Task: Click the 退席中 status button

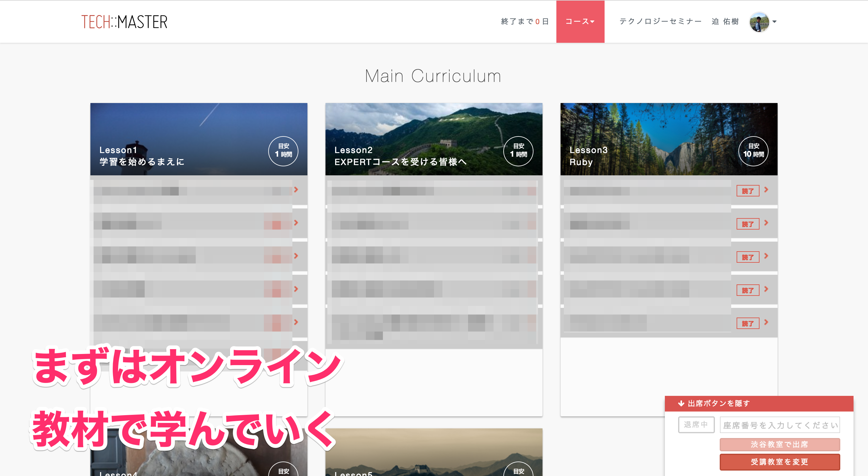Action: [x=696, y=424]
